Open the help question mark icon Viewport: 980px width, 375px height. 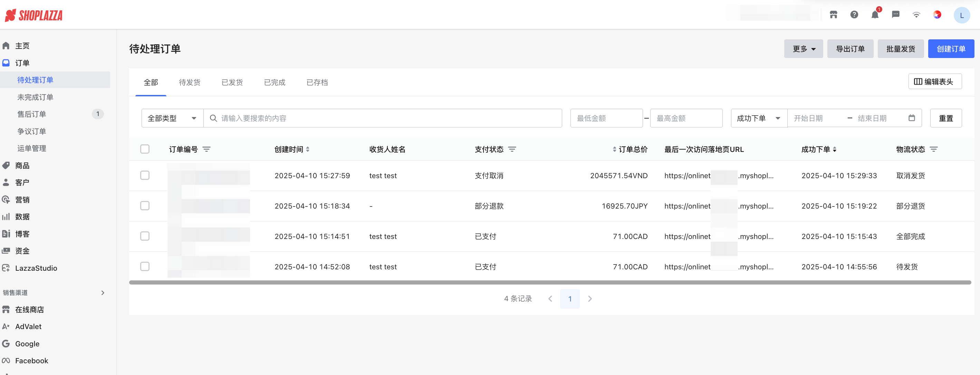[x=854, y=15]
